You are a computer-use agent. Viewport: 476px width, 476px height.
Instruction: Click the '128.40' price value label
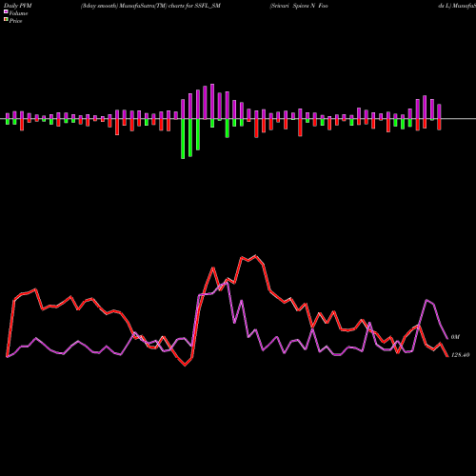point(460,355)
